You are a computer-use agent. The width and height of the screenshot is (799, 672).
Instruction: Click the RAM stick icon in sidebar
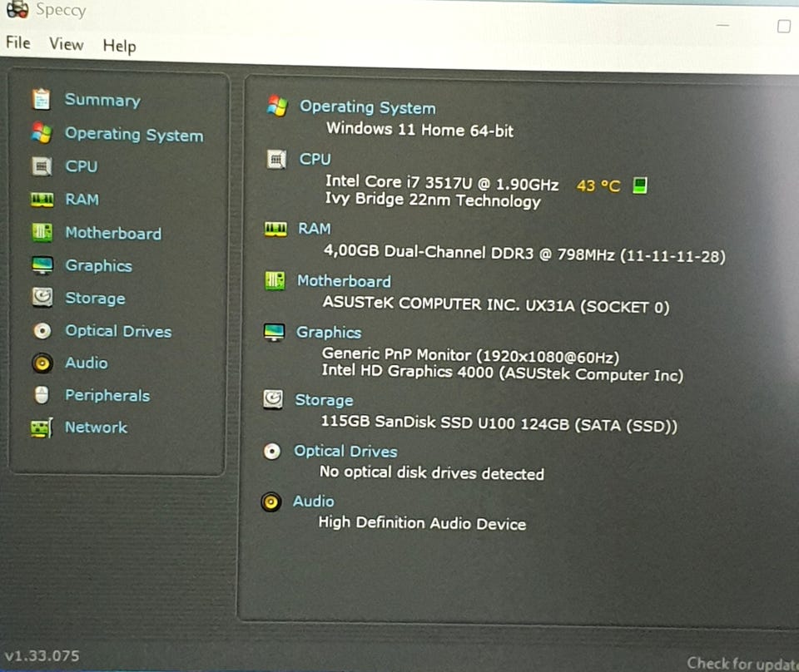pos(42,199)
